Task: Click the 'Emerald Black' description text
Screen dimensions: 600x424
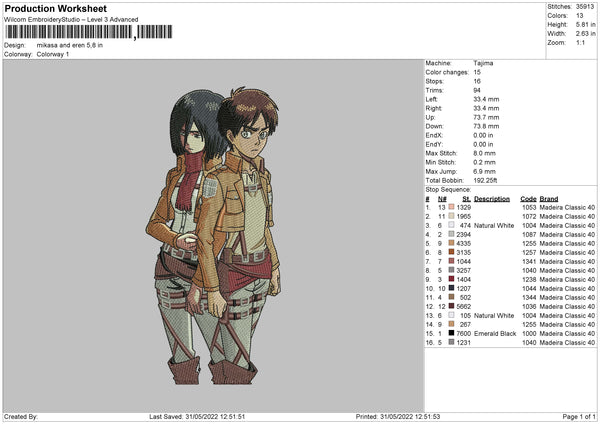Action: point(495,333)
